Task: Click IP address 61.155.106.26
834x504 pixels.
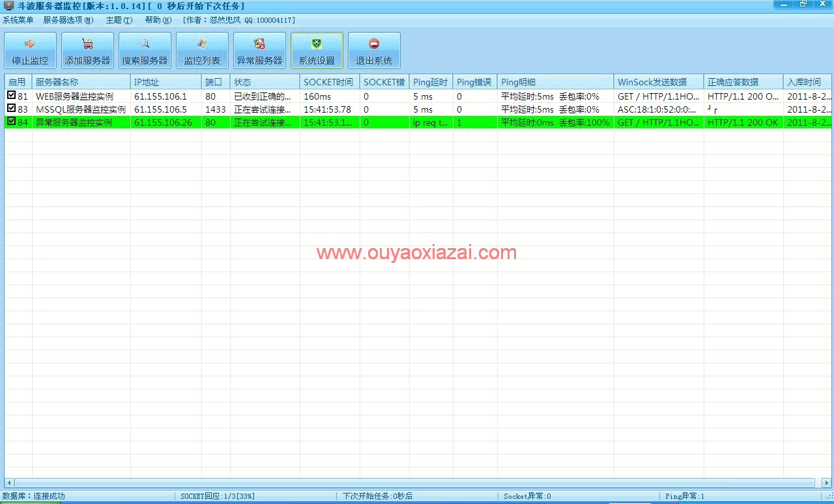Action: [x=163, y=122]
